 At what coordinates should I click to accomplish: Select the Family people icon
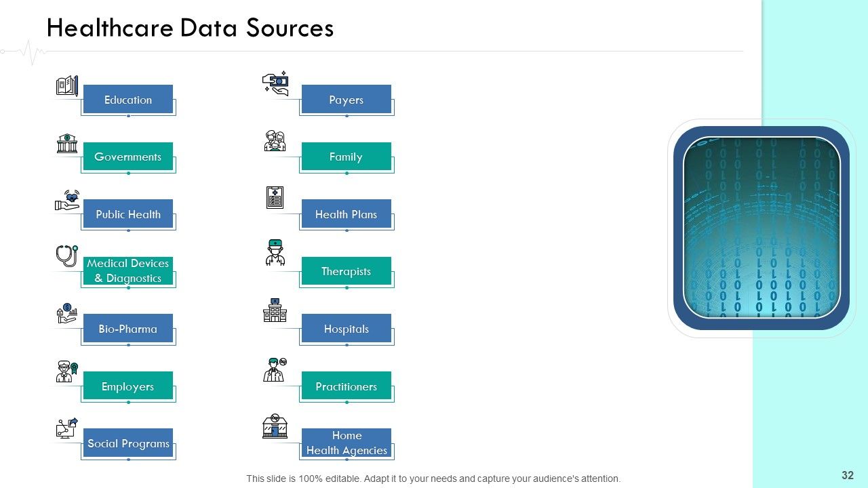point(275,141)
